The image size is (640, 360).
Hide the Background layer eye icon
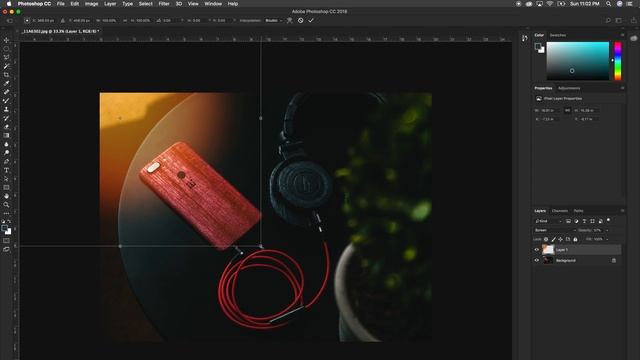[537, 260]
